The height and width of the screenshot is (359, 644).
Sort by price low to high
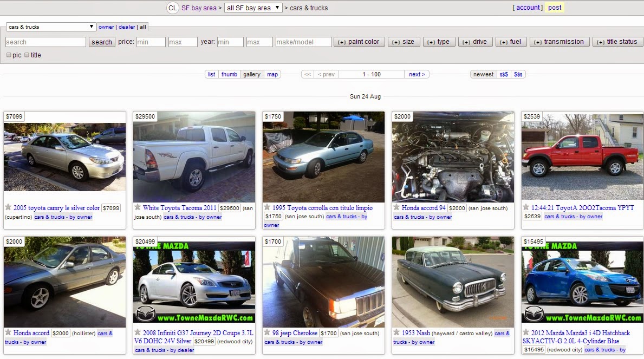pos(504,74)
